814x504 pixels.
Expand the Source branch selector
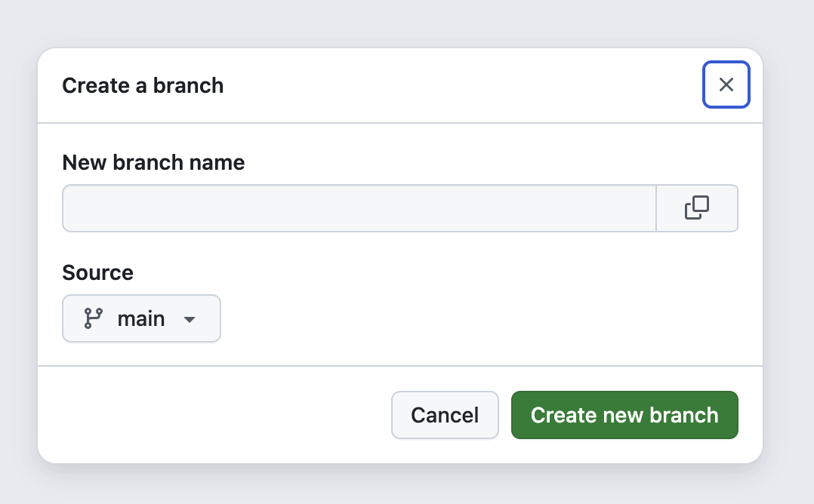click(141, 318)
